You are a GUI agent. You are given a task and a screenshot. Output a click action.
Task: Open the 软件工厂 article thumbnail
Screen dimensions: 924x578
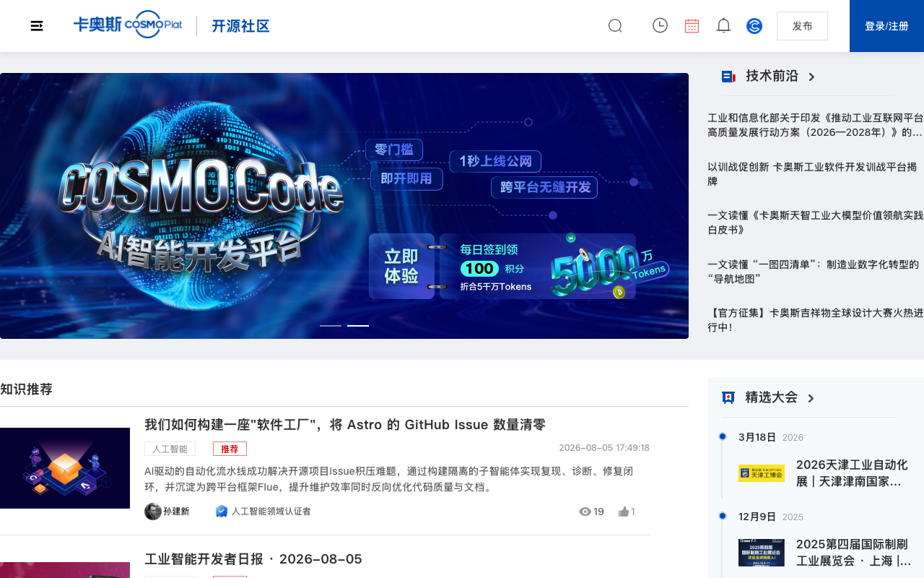tap(65, 468)
